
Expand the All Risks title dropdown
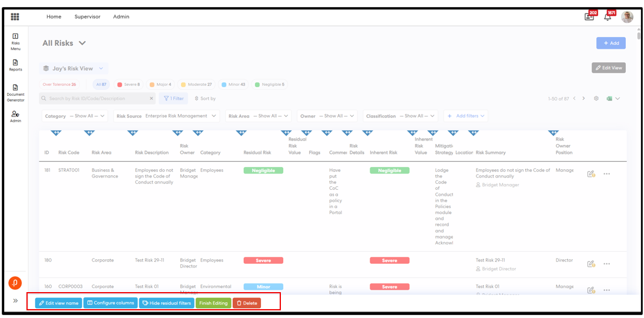pyautogui.click(x=82, y=43)
